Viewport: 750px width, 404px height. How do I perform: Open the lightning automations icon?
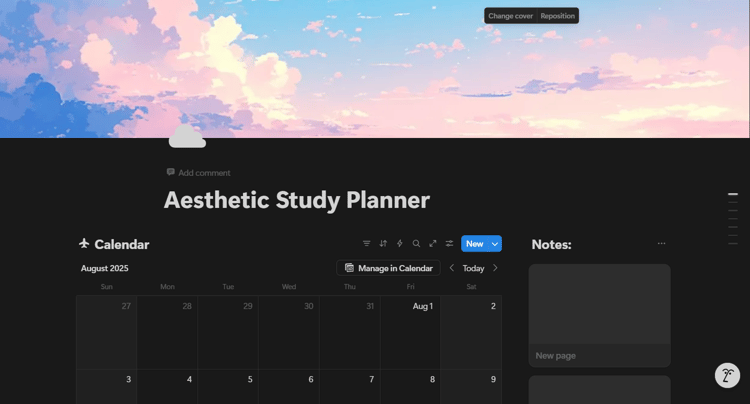click(400, 243)
